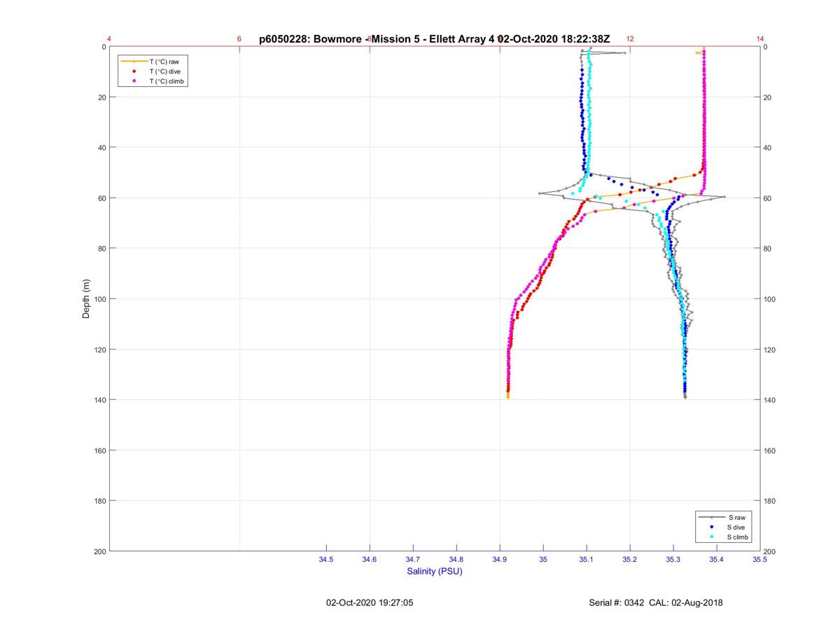Click right depth tick label 100

770,299
